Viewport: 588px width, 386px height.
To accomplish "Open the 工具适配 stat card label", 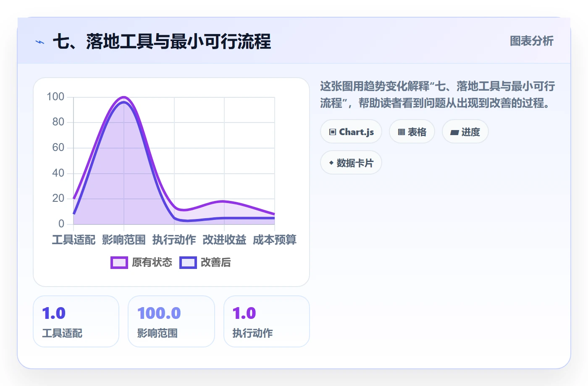I will tap(62, 333).
